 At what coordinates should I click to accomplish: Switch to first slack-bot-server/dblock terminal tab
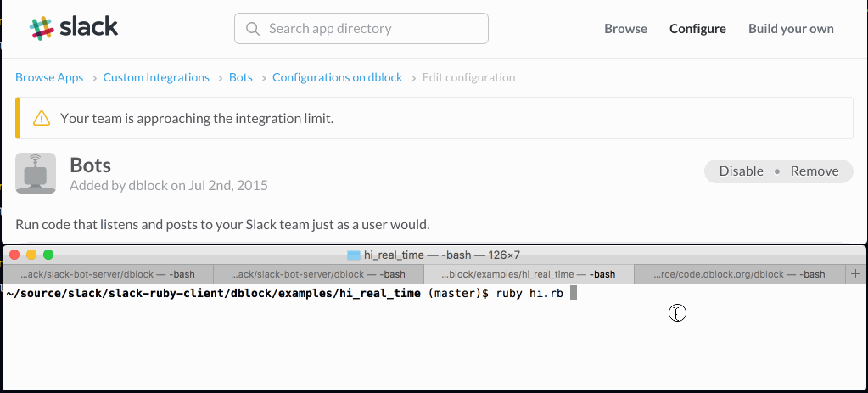(108, 274)
